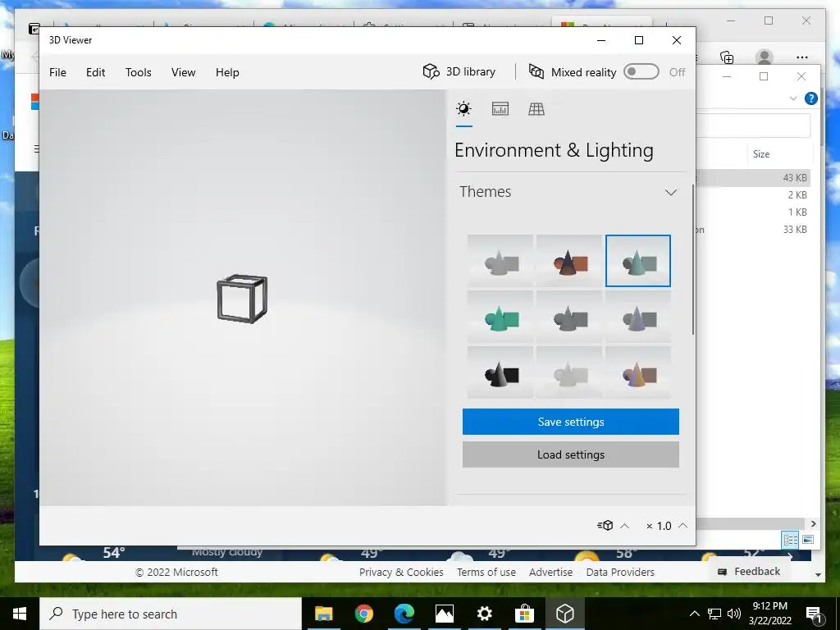Open Microsoft Store from the taskbar
840x630 pixels.
click(524, 614)
